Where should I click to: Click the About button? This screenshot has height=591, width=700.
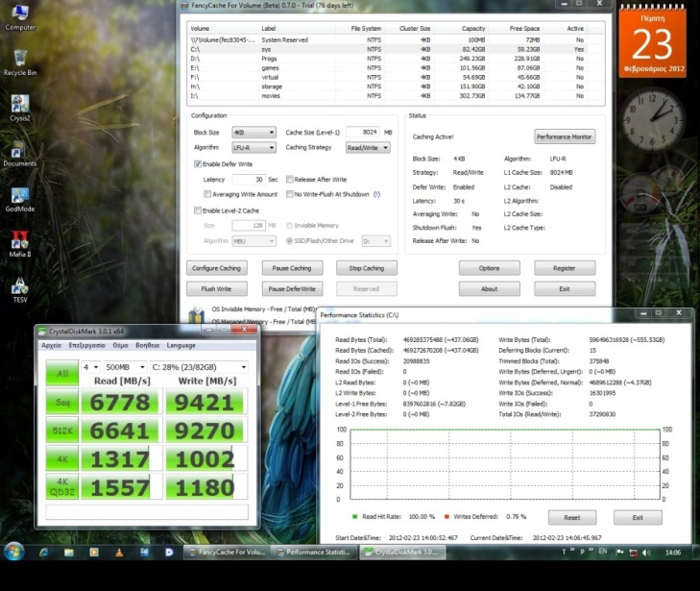point(490,288)
